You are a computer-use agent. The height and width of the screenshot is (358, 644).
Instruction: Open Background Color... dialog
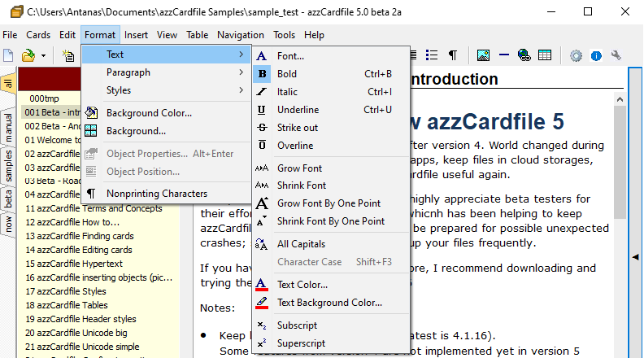(166, 113)
